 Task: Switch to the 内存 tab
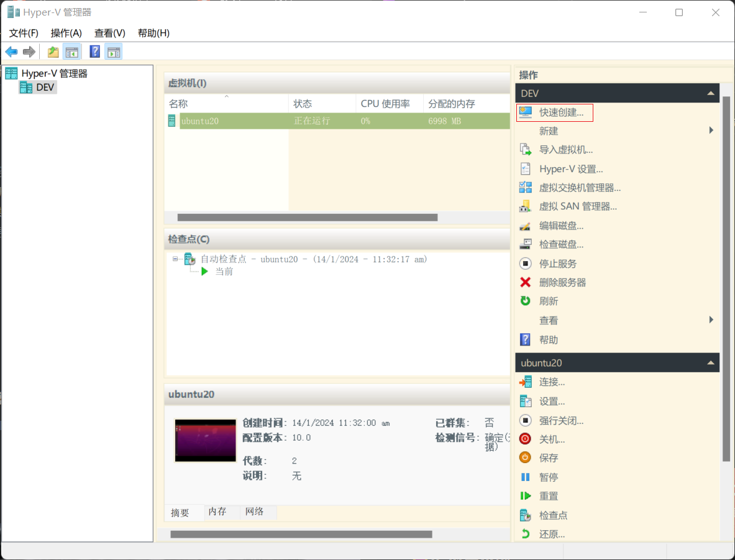coord(217,512)
